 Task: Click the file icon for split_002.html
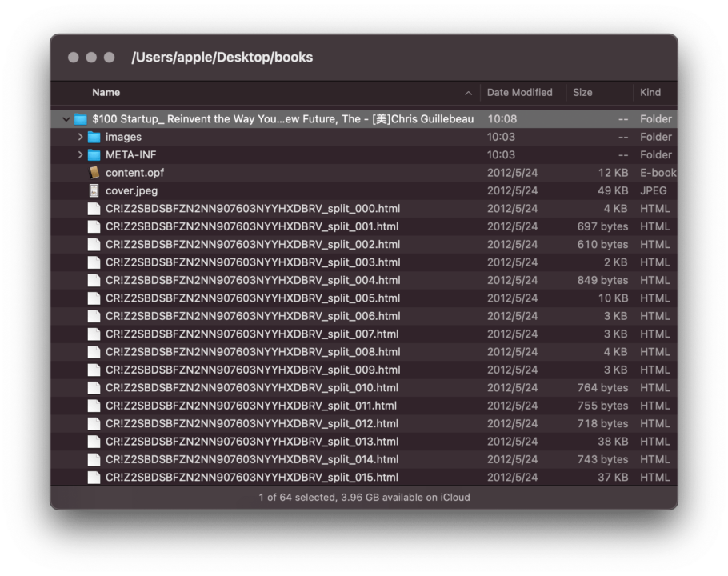94,244
